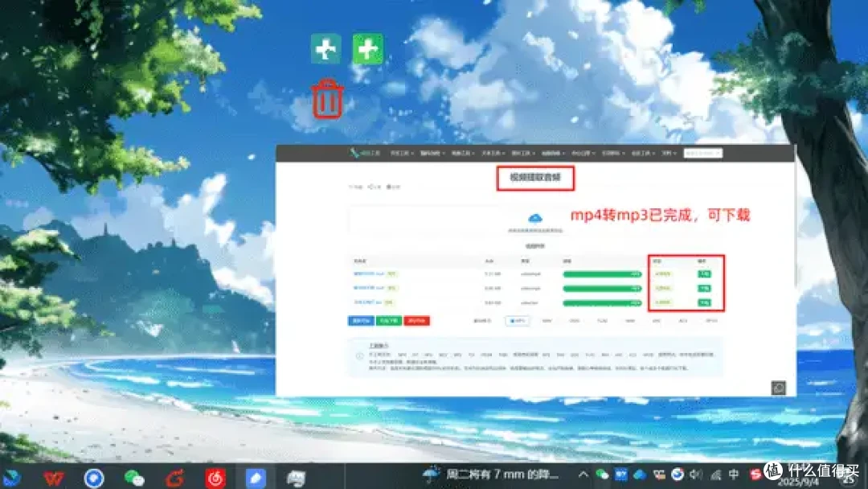Select the MP3 output format option

(x=518, y=321)
